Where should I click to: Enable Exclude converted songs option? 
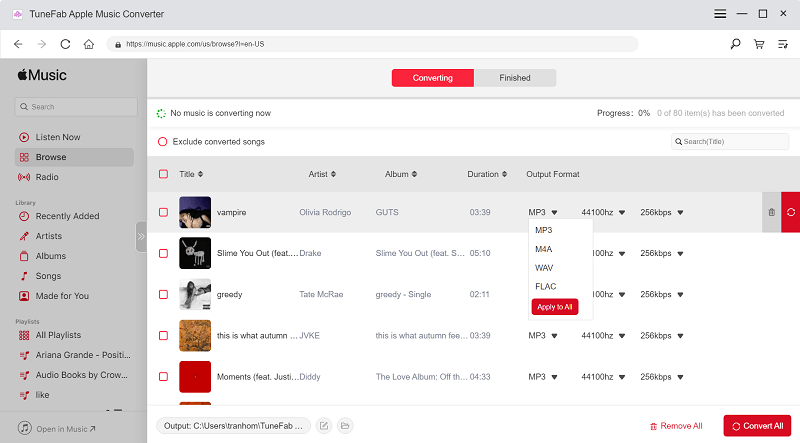click(x=163, y=142)
